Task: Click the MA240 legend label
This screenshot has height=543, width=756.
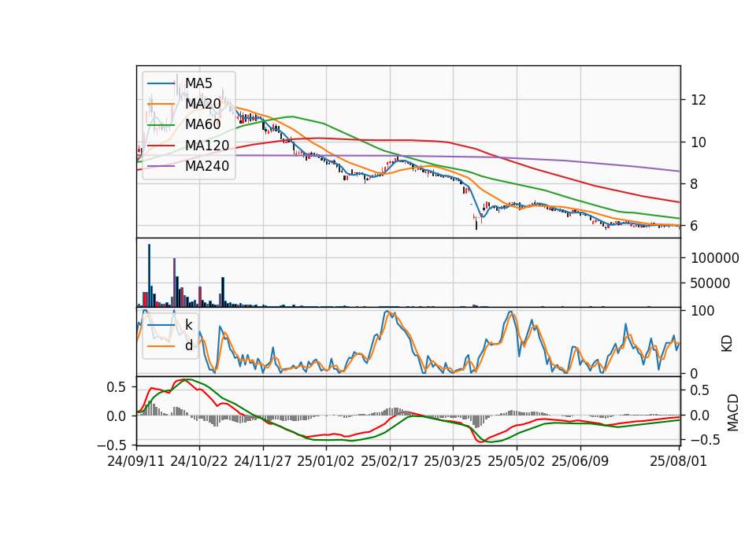Action: 207,166
